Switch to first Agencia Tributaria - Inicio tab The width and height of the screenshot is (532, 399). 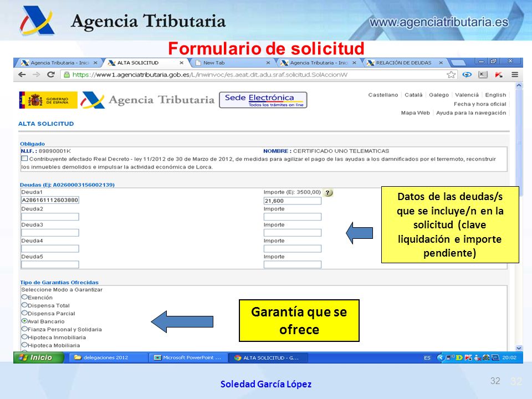click(x=59, y=63)
